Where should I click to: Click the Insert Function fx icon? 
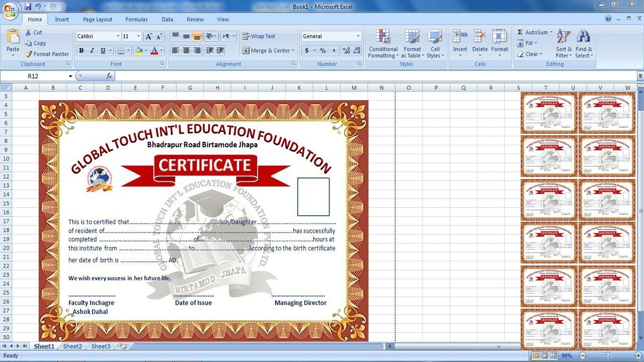pyautogui.click(x=109, y=76)
